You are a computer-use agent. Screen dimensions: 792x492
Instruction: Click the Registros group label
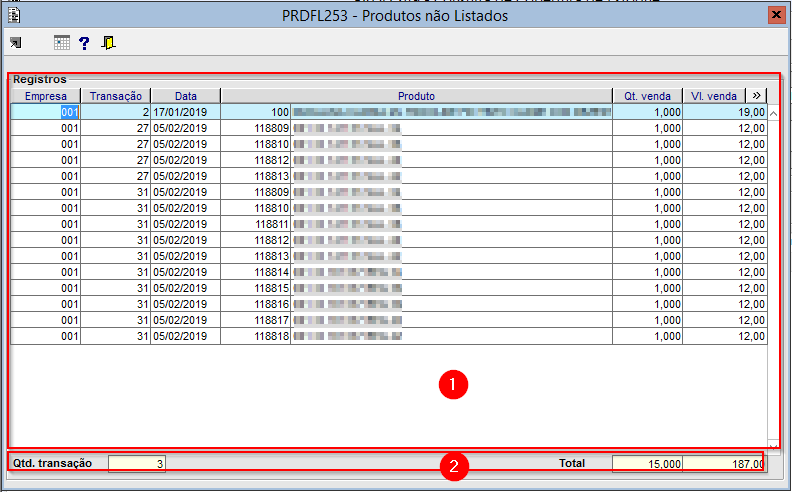[39, 79]
